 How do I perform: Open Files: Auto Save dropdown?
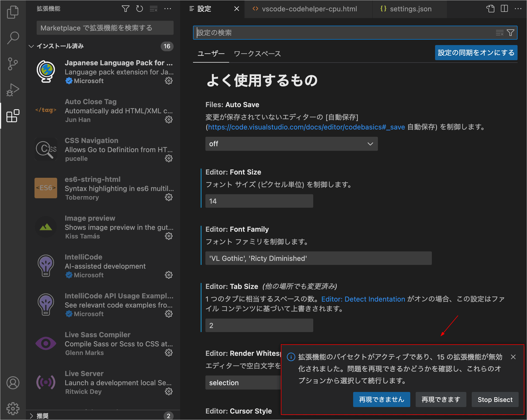(291, 144)
